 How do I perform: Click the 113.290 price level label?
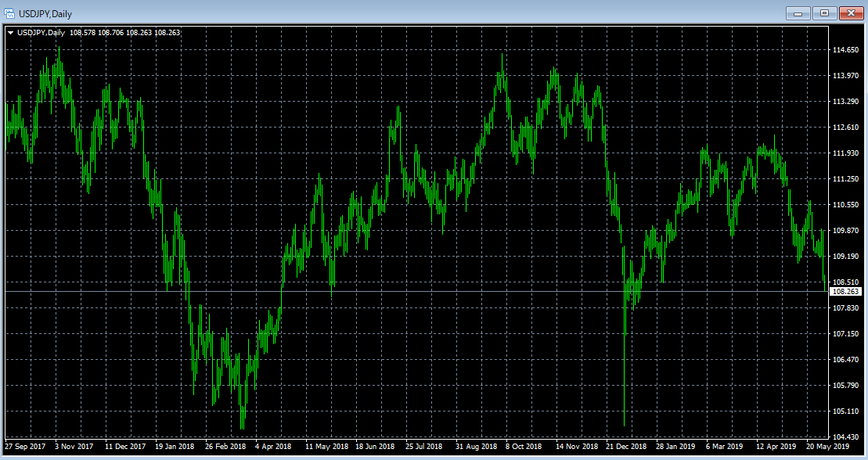845,101
